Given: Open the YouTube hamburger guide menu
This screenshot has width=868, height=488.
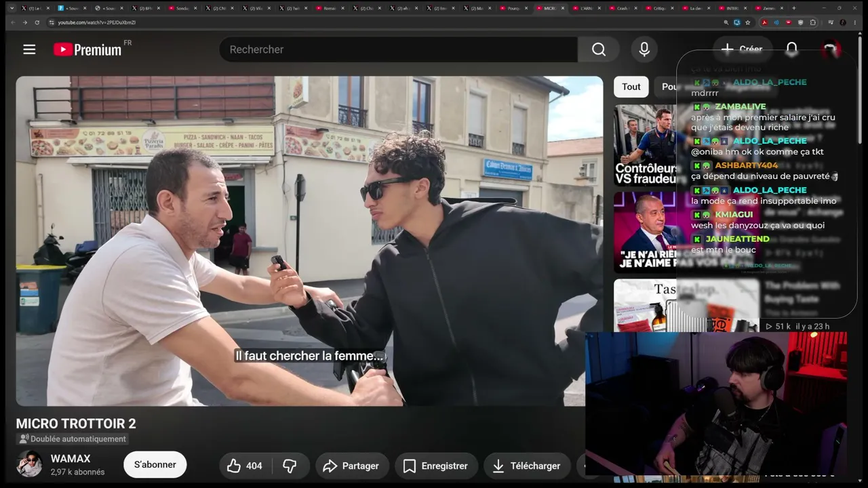Looking at the screenshot, I should tap(29, 49).
